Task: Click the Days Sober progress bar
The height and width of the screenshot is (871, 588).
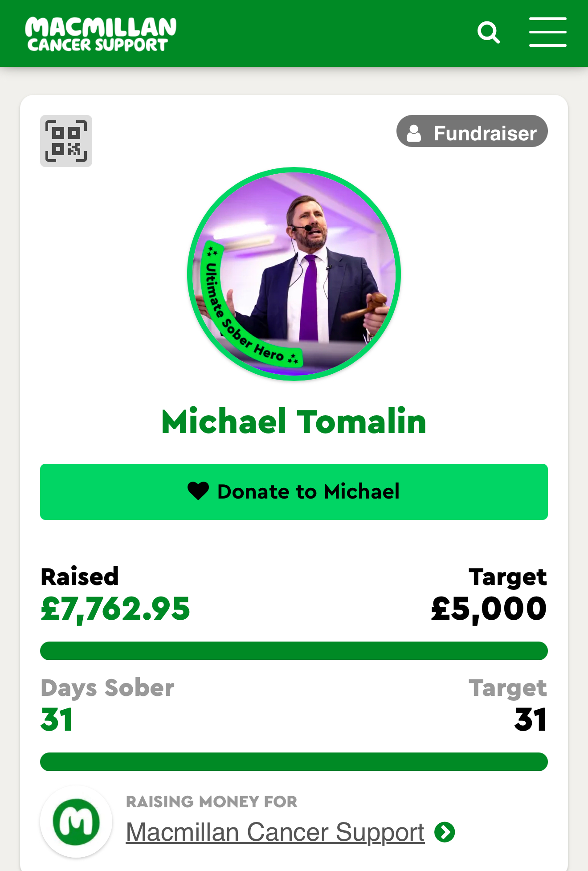Action: 294,762
